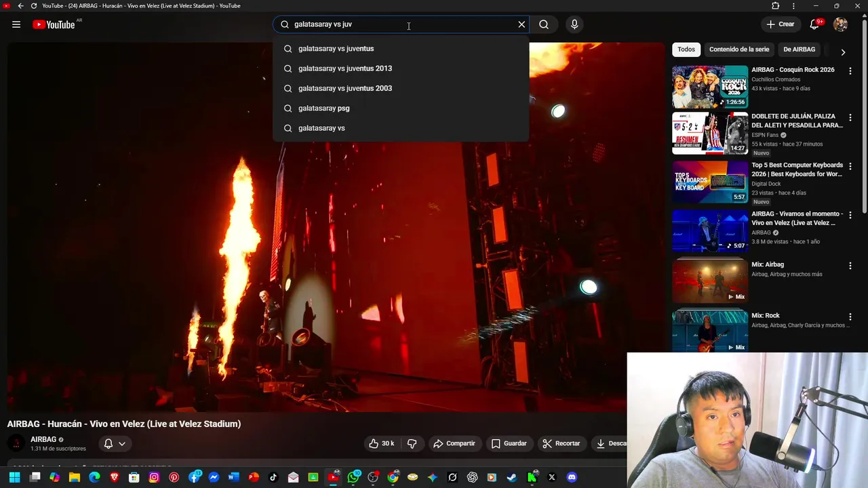Click into the search input field
Viewport: 868px width, 488px height.
pos(400,24)
